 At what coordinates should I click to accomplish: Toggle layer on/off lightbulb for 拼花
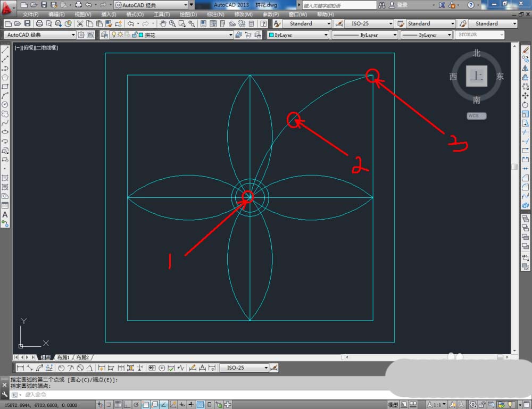[x=114, y=35]
